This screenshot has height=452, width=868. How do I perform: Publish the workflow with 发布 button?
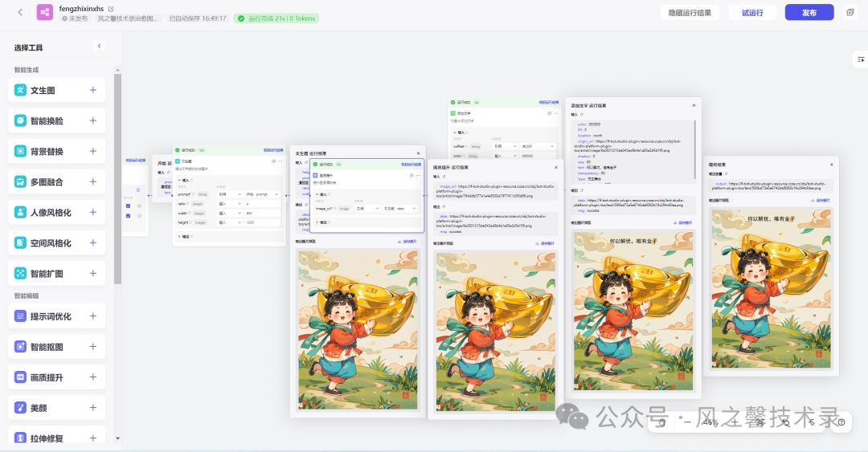click(x=809, y=13)
